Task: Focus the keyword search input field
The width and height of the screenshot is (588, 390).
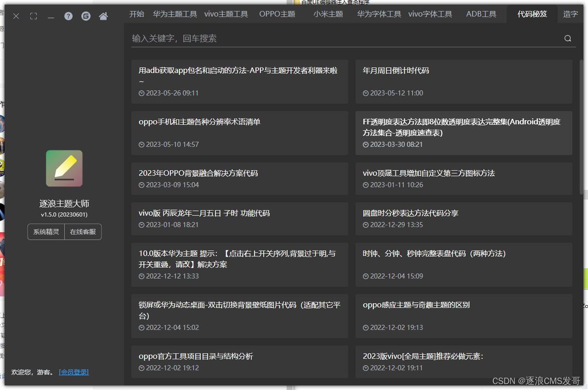Action: tap(345, 39)
